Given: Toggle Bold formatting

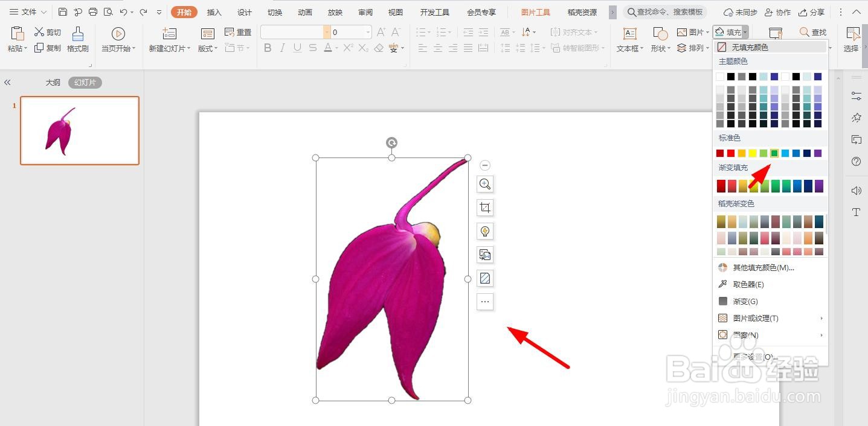Looking at the screenshot, I should [268, 48].
